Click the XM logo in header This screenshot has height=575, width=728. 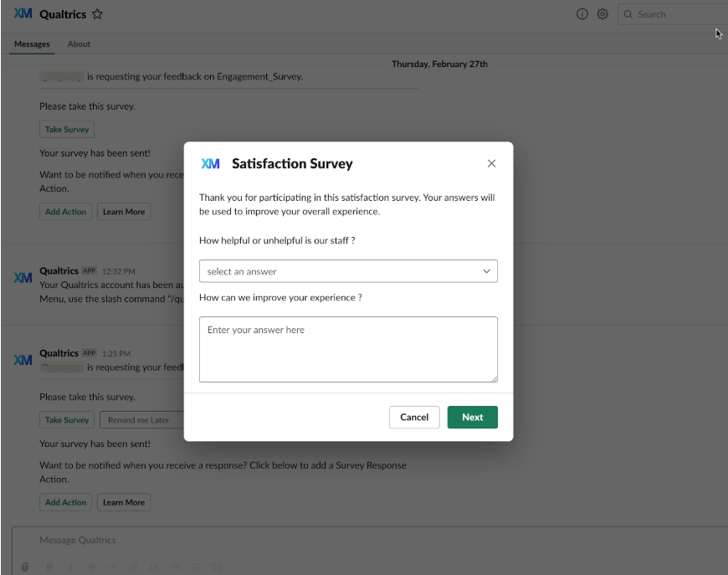[23, 13]
